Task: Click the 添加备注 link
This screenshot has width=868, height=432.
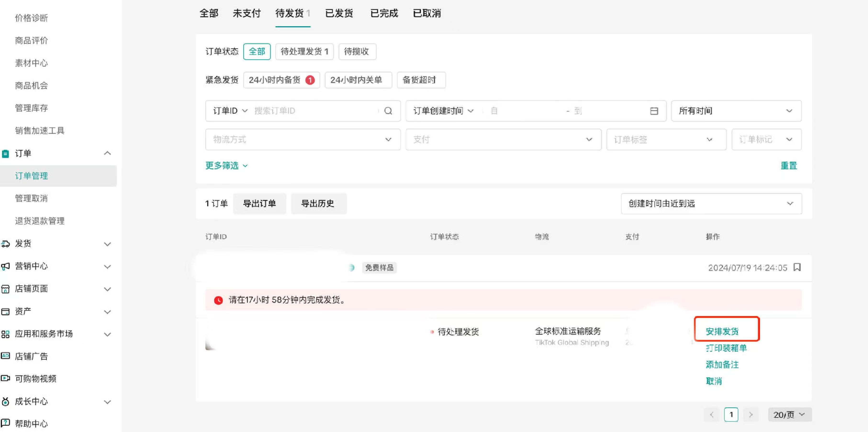Action: pos(722,365)
